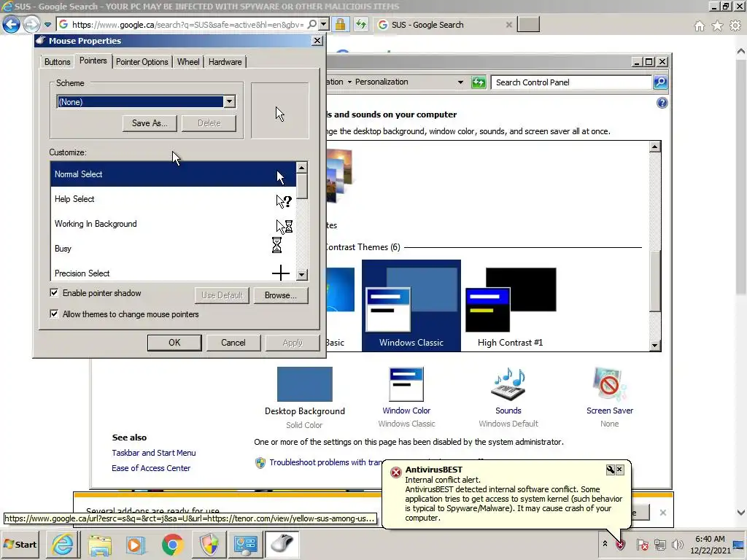Open the security lock report icon
The image size is (747, 560).
340,24
